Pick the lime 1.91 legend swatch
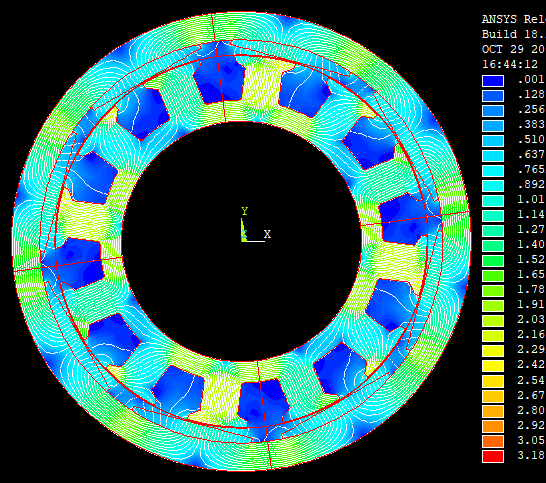The height and width of the screenshot is (483, 546). (493, 306)
